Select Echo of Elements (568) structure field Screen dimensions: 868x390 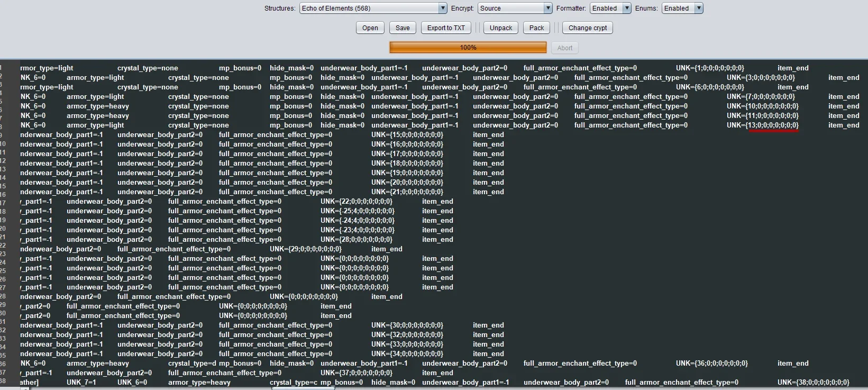(373, 8)
